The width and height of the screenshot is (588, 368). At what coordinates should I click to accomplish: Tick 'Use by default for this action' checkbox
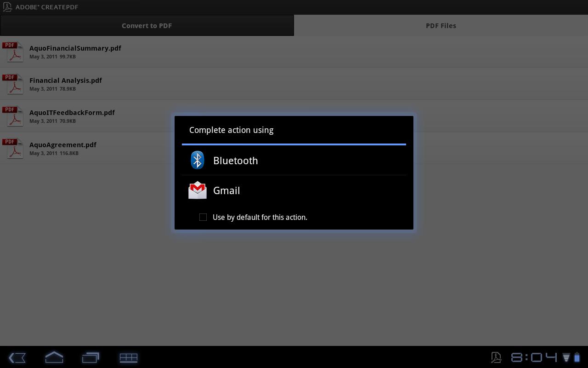tap(203, 217)
